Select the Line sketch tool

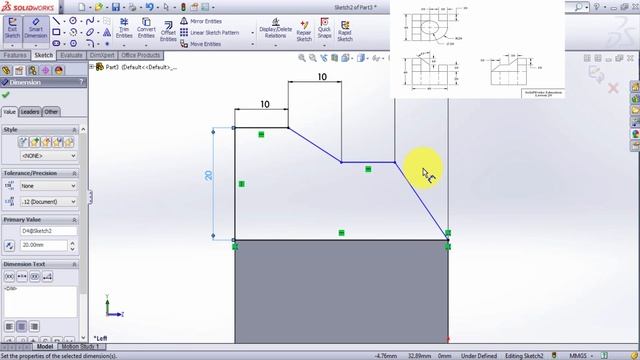coord(56,21)
